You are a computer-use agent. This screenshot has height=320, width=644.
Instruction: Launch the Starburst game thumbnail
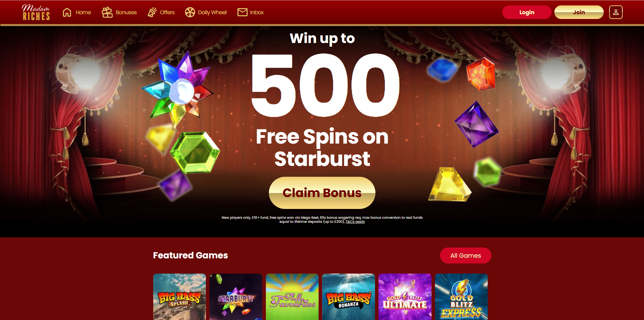tap(236, 297)
